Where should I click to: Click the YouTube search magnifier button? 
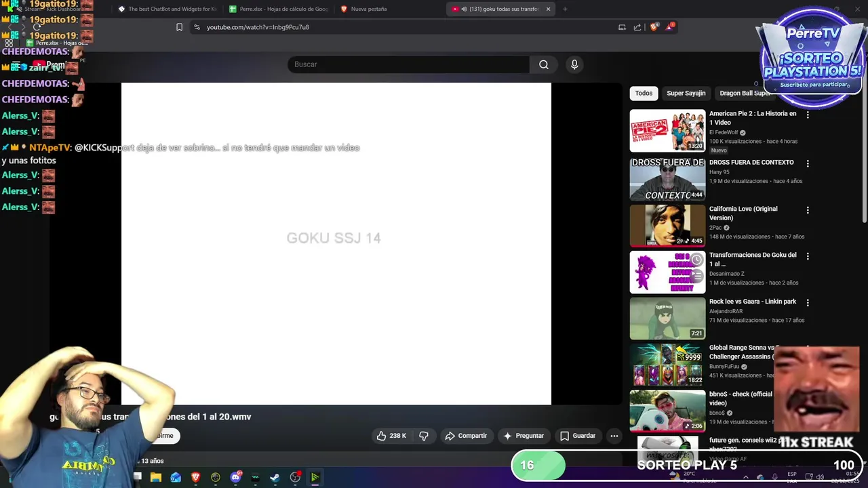[543, 64]
